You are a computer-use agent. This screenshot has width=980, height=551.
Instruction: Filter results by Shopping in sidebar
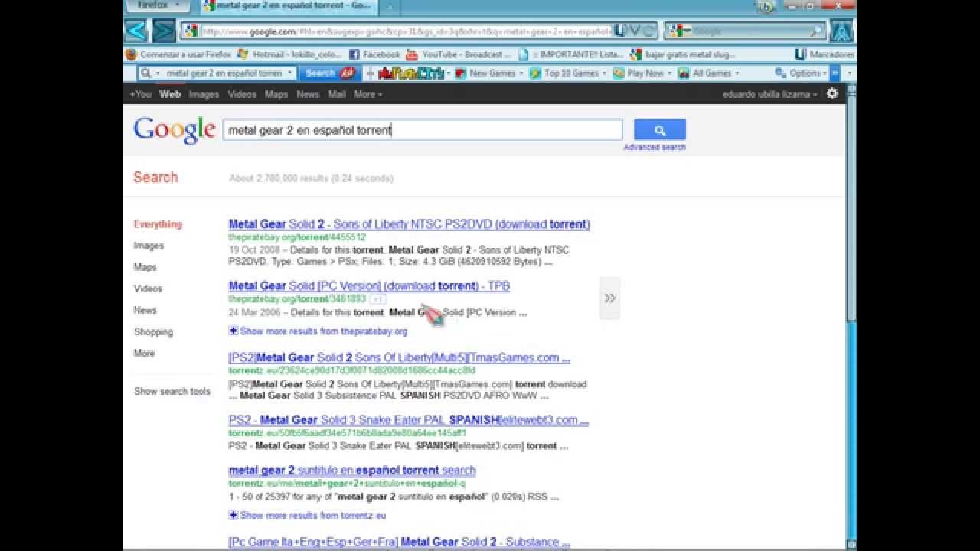tap(153, 331)
